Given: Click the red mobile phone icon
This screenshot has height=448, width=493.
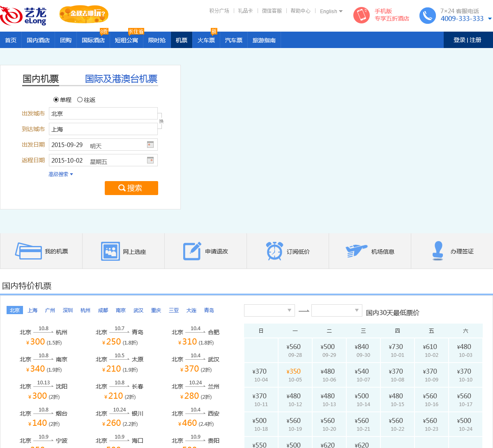Looking at the screenshot, I should coord(362,15).
